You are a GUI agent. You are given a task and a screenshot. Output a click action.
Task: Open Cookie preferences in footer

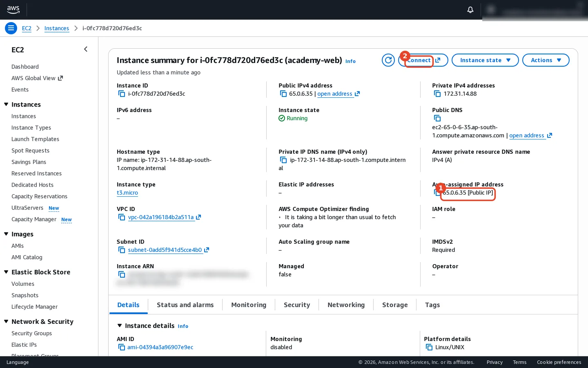[x=559, y=362]
